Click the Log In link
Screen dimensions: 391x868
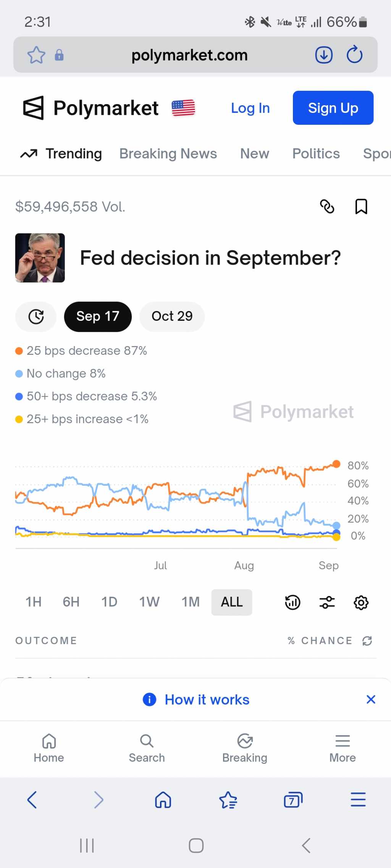[250, 108]
